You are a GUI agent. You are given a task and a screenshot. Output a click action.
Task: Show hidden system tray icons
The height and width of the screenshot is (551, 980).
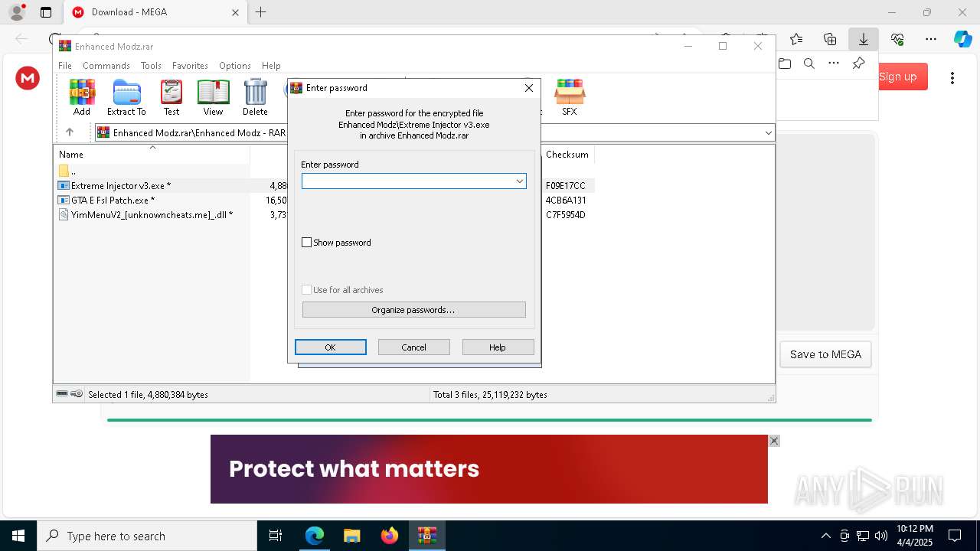coord(825,536)
